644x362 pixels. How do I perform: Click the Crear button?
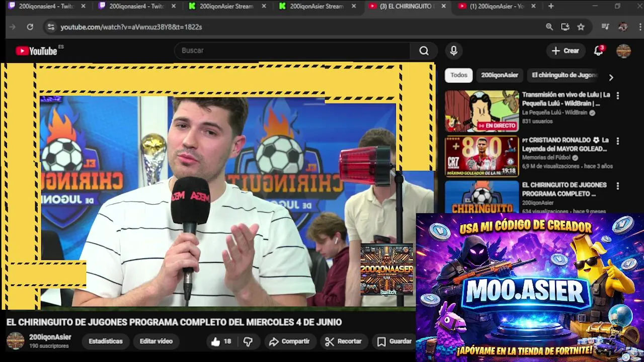pyautogui.click(x=566, y=51)
